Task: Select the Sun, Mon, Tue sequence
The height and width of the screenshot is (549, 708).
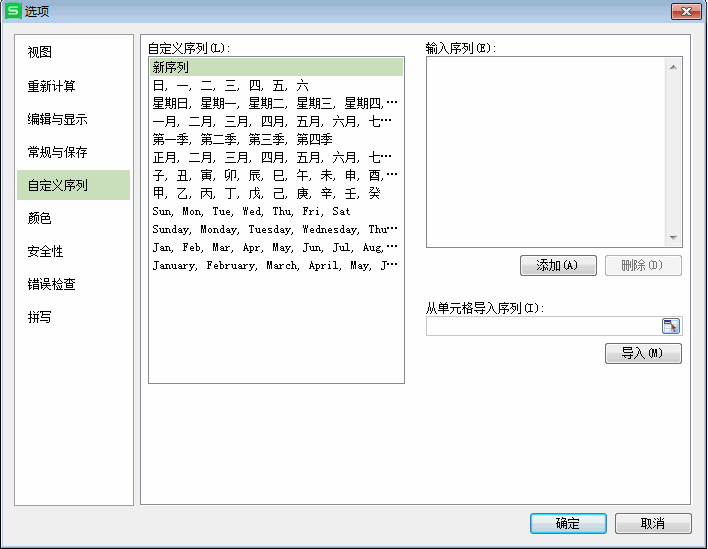Action: coord(276,211)
